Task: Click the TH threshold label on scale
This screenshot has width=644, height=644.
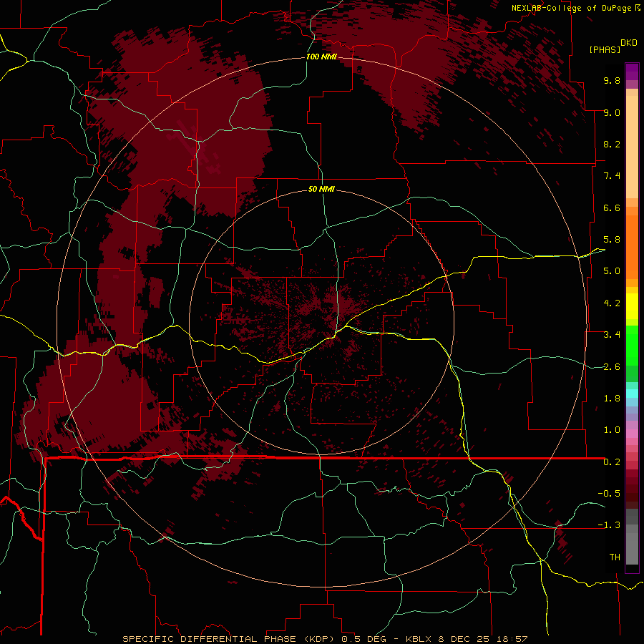Action: pyautogui.click(x=615, y=557)
